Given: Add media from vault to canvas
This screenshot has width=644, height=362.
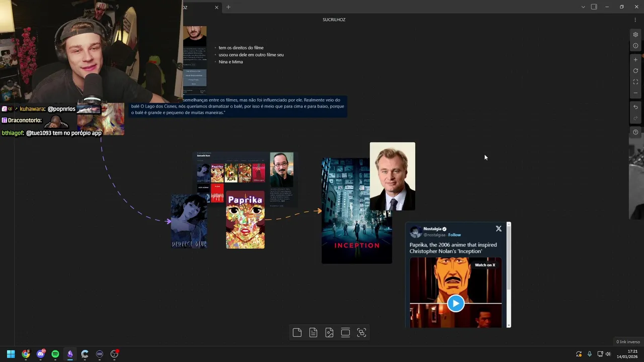Looking at the screenshot, I should point(329,332).
